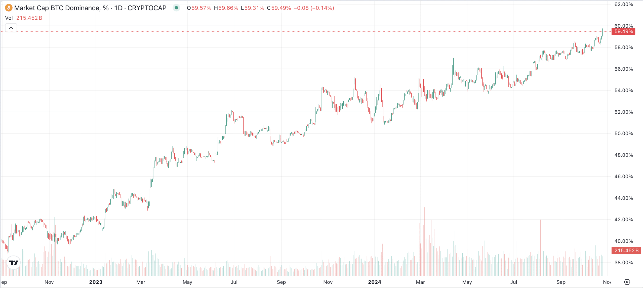Viewport: 644px width, 289px height.
Task: Click the Sep label left of 2024
Action: click(x=281, y=282)
